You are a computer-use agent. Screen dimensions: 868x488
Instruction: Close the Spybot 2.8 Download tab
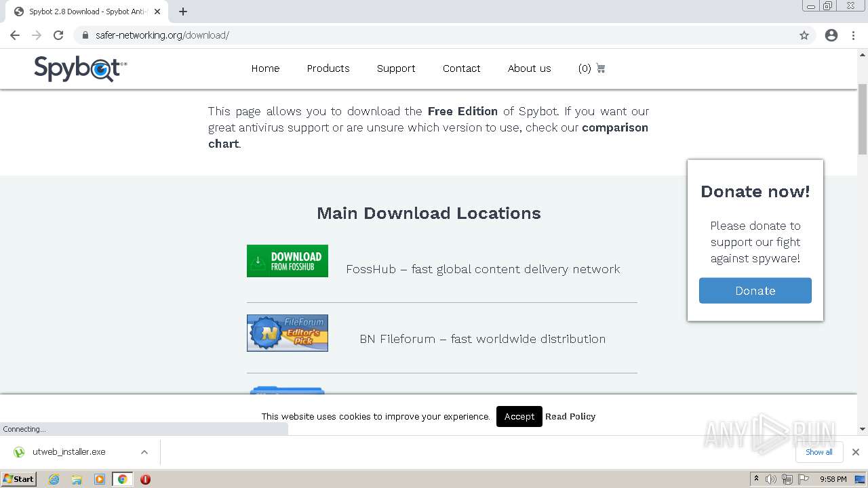(157, 12)
